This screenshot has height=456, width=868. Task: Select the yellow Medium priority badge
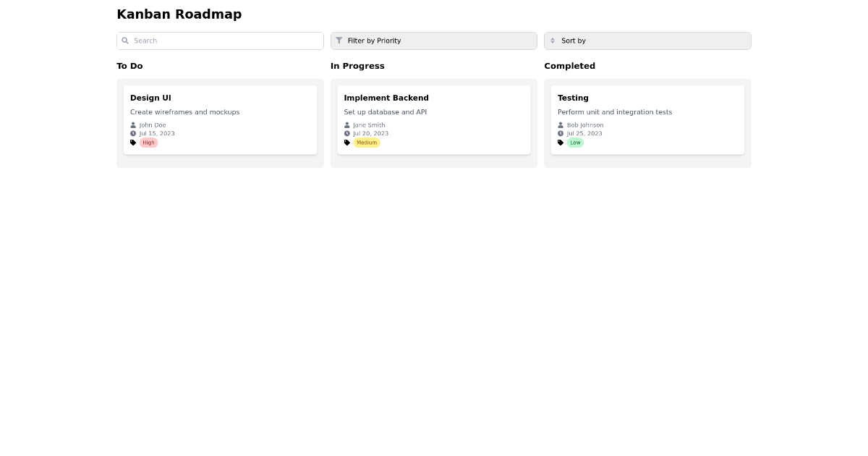coord(367,143)
